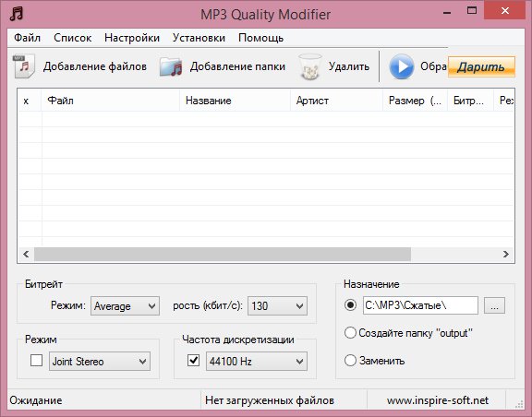532x417 pixels.
Task: Click the Ожидание status text
Action: click(x=36, y=400)
